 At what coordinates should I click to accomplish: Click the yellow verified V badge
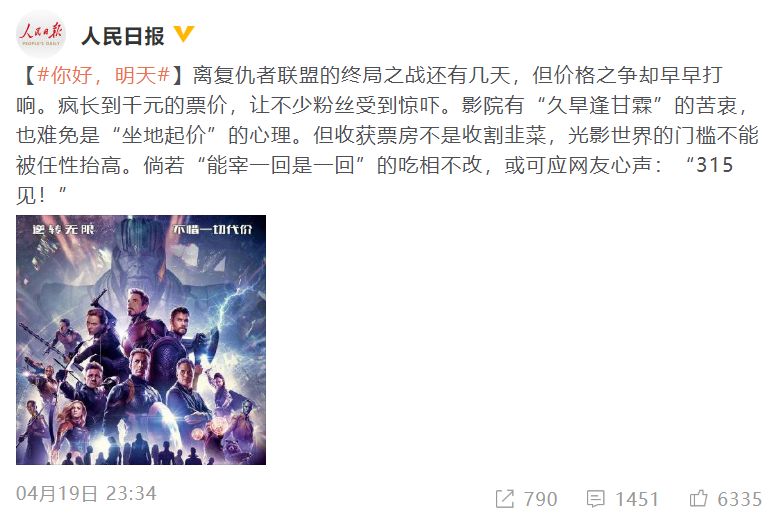point(185,34)
